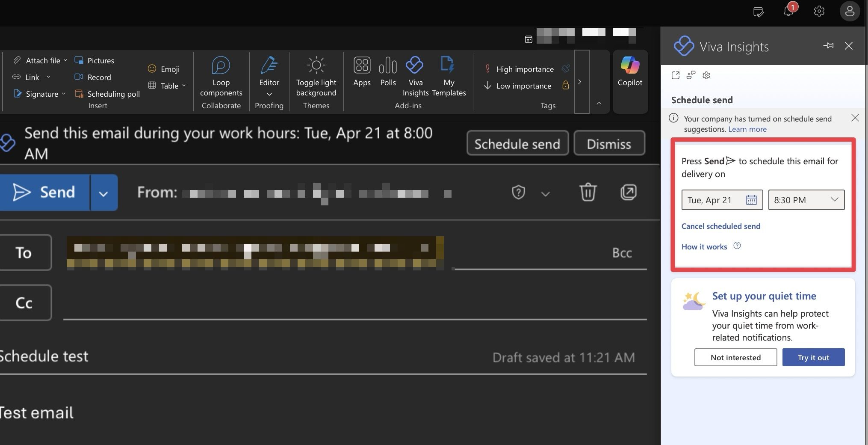Click the How it works help icon

point(737,246)
